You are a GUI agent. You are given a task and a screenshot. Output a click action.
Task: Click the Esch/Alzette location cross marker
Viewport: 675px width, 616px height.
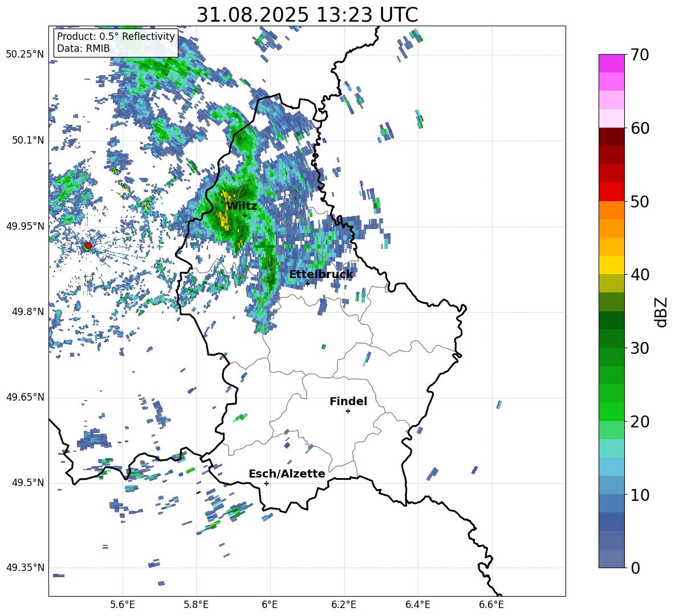pos(266,483)
